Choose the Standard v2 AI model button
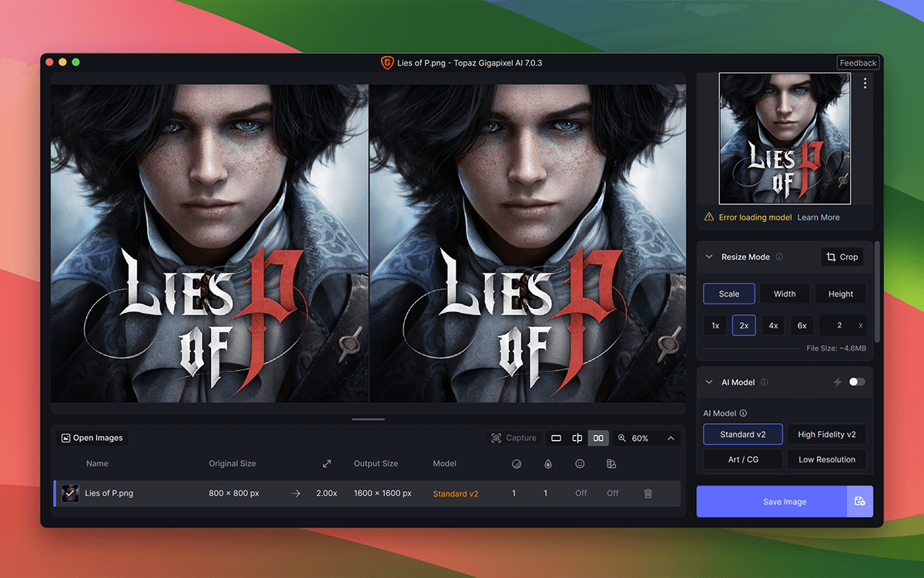The width and height of the screenshot is (924, 578). [743, 435]
